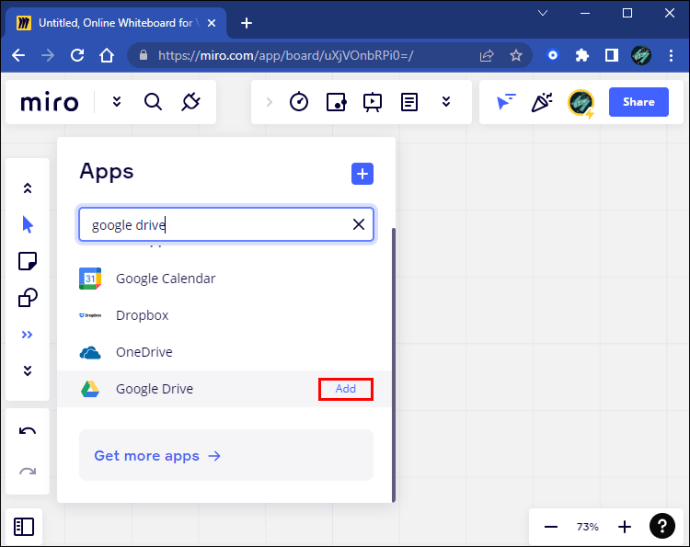Image resolution: width=690 pixels, height=547 pixels.
Task: Click the reactions party popper icon
Action: [x=542, y=102]
